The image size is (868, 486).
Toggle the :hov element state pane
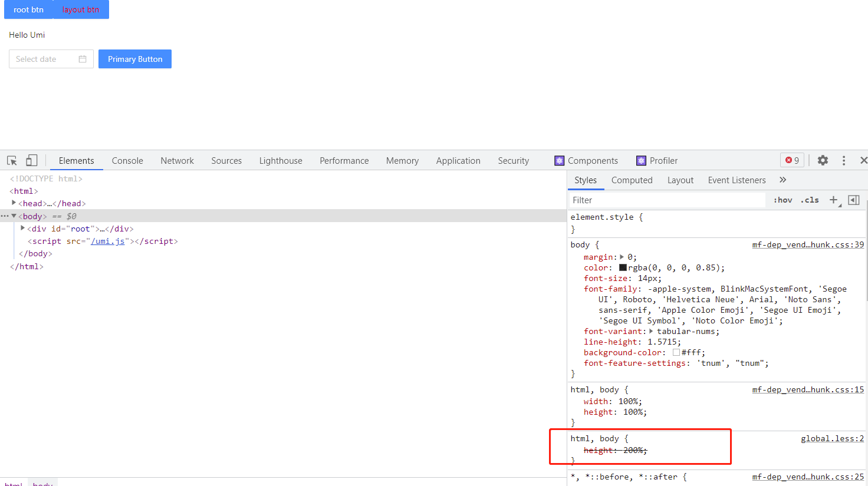pyautogui.click(x=782, y=200)
